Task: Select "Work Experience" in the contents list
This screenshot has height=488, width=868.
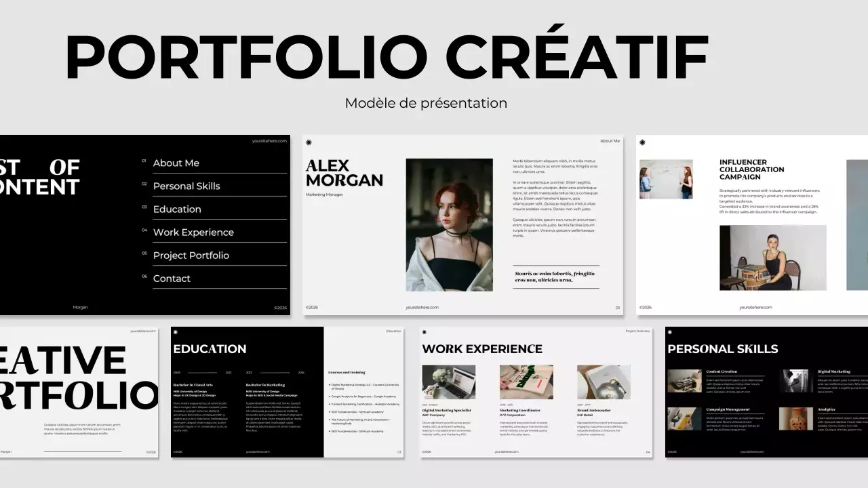Action: coord(194,232)
